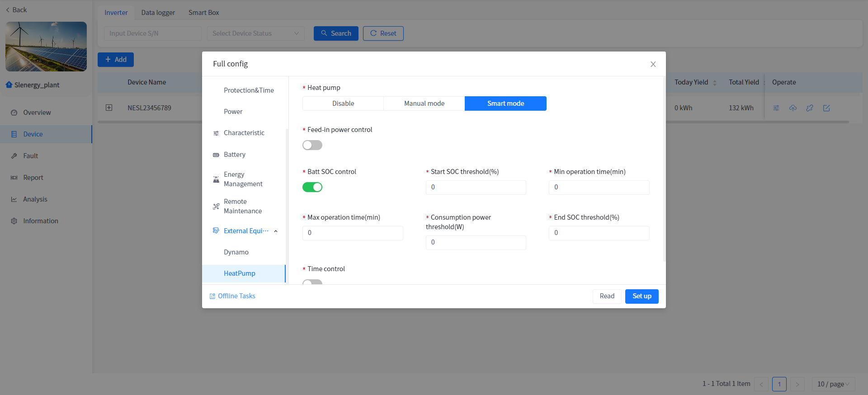Open the Offline Tasks link

(x=236, y=296)
